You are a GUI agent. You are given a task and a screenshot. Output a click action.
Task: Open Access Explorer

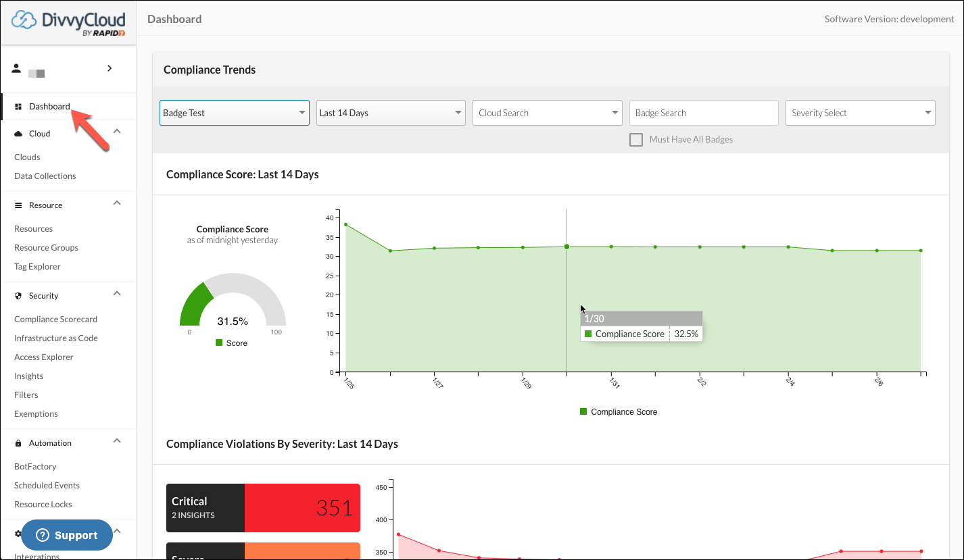coord(43,357)
